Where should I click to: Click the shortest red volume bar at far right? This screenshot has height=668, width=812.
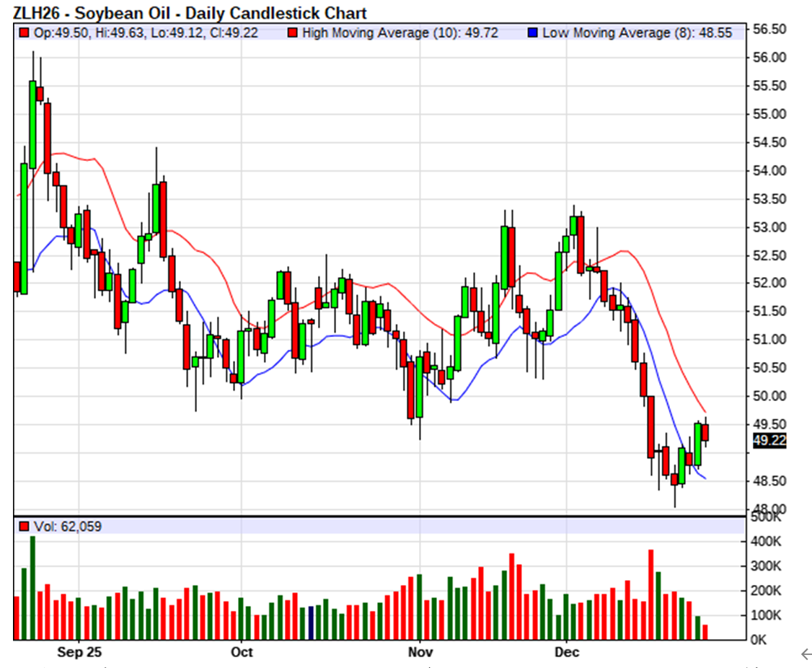(x=705, y=632)
